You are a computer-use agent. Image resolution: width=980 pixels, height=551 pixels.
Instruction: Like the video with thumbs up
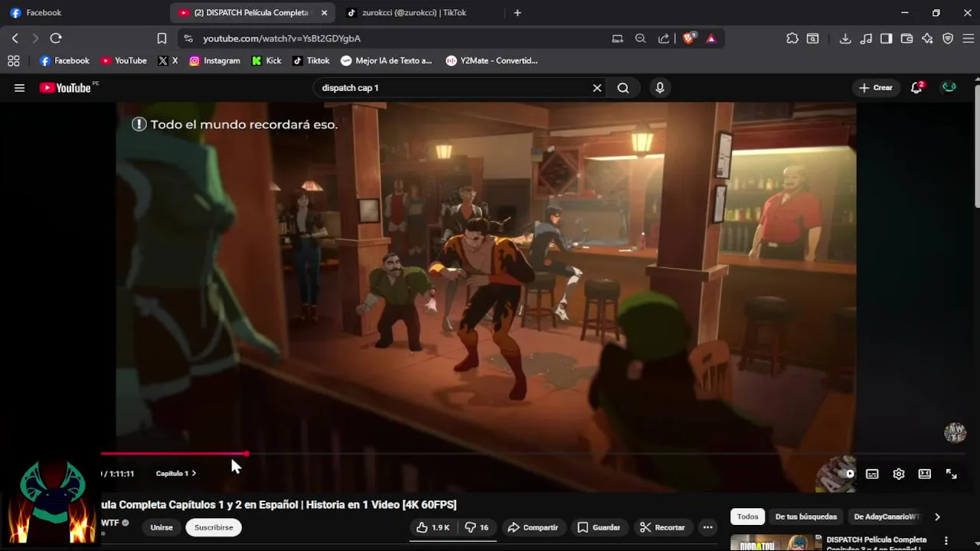point(433,527)
